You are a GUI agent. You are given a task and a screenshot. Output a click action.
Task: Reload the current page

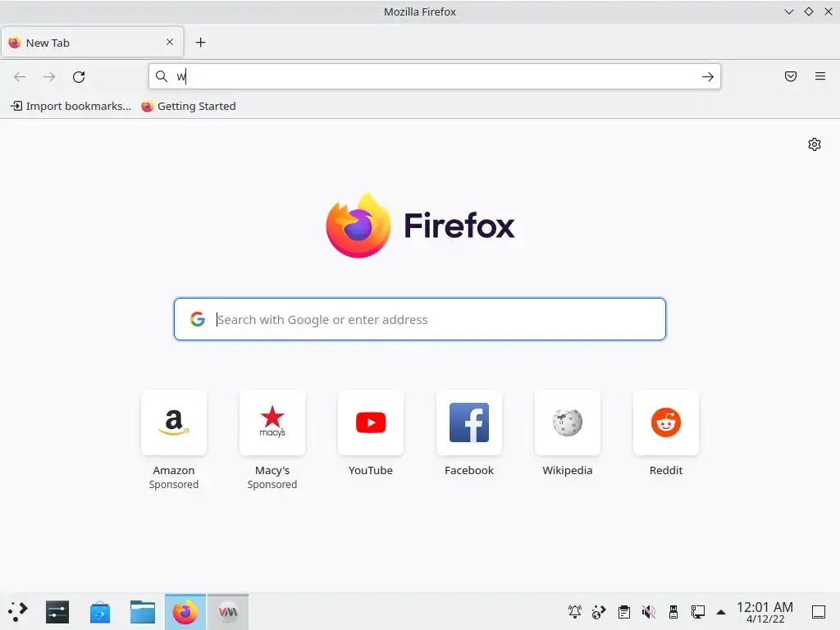(x=79, y=76)
